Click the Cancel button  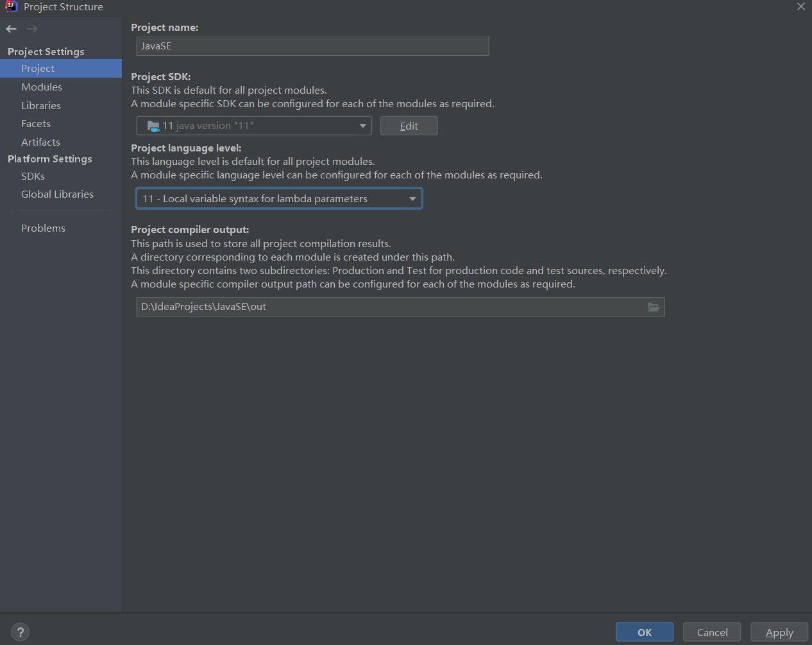click(x=712, y=632)
